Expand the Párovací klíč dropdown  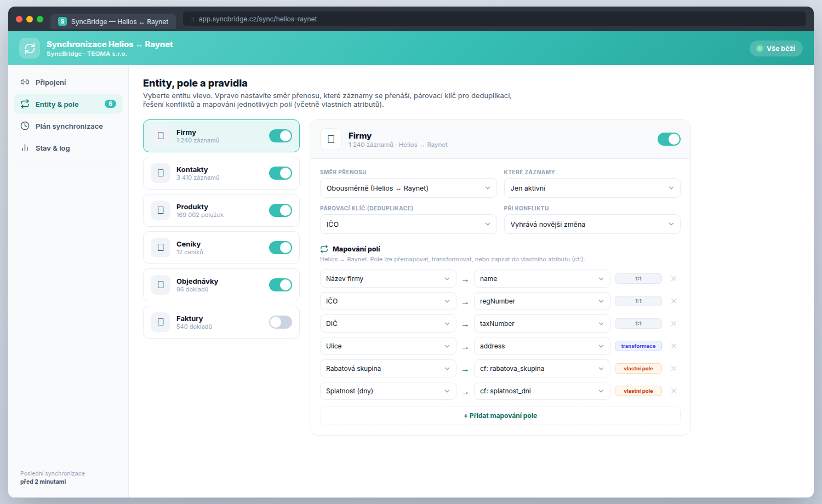click(408, 224)
